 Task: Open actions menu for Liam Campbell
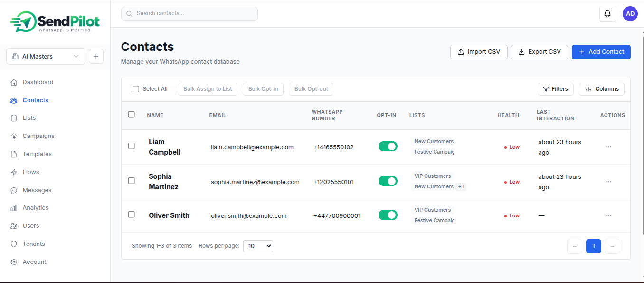608,147
